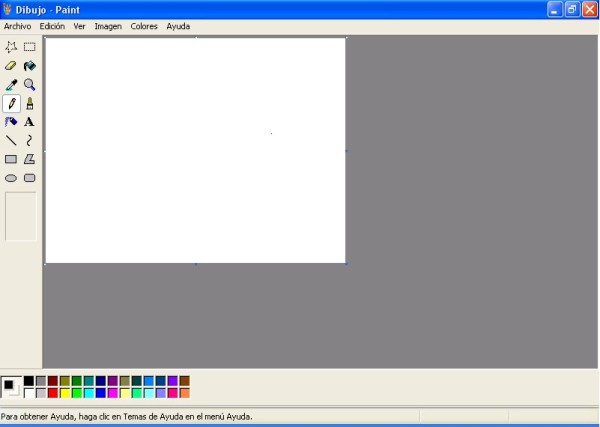600x427 pixels.
Task: Select the eyedropper Pick Color tool
Action: tap(11, 85)
